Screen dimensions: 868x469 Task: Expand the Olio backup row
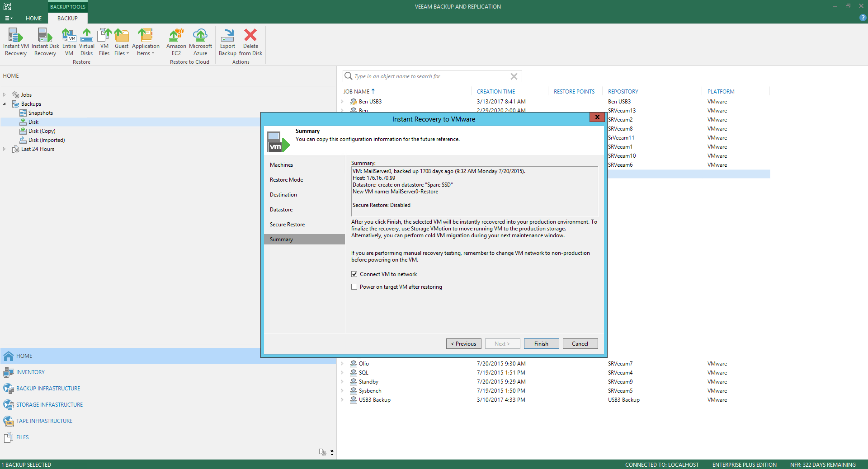click(x=342, y=364)
